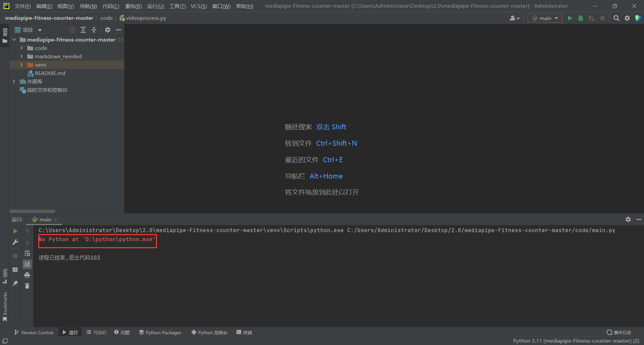Image resolution: width=644 pixels, height=345 pixels.
Task: Toggle soft-wrap in run console
Action: pos(27,253)
